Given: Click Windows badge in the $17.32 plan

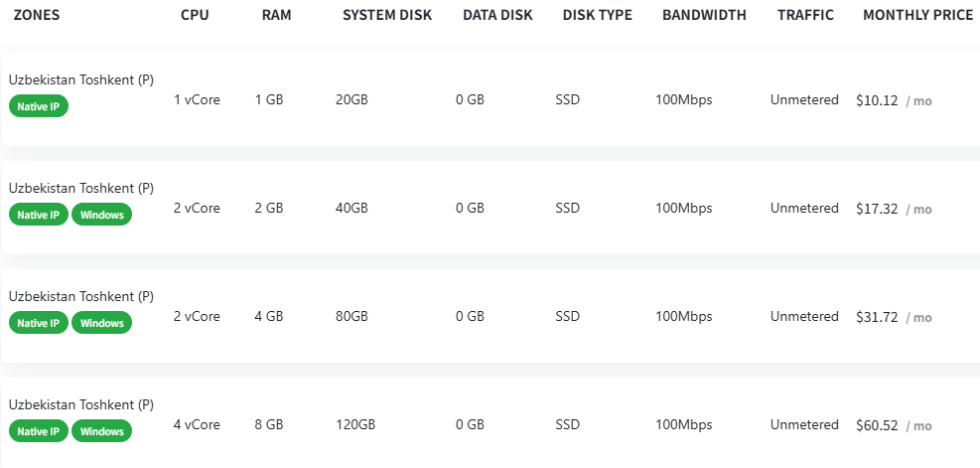Looking at the screenshot, I should pyautogui.click(x=101, y=215).
